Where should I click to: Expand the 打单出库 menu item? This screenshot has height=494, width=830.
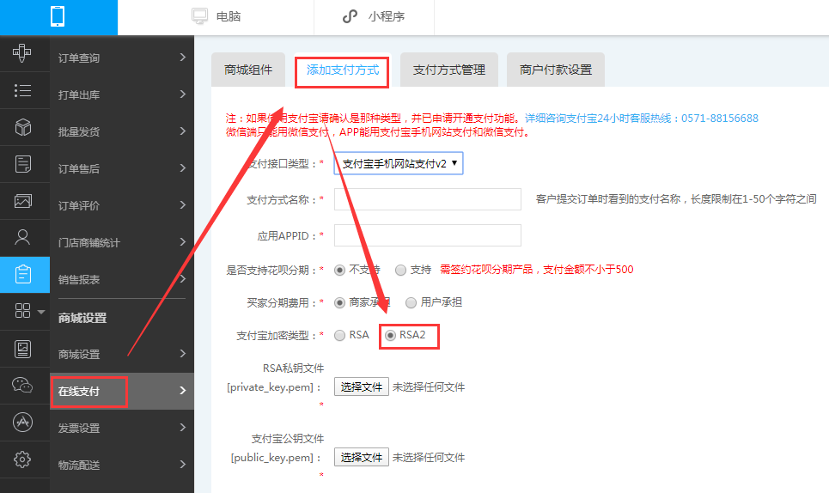122,95
